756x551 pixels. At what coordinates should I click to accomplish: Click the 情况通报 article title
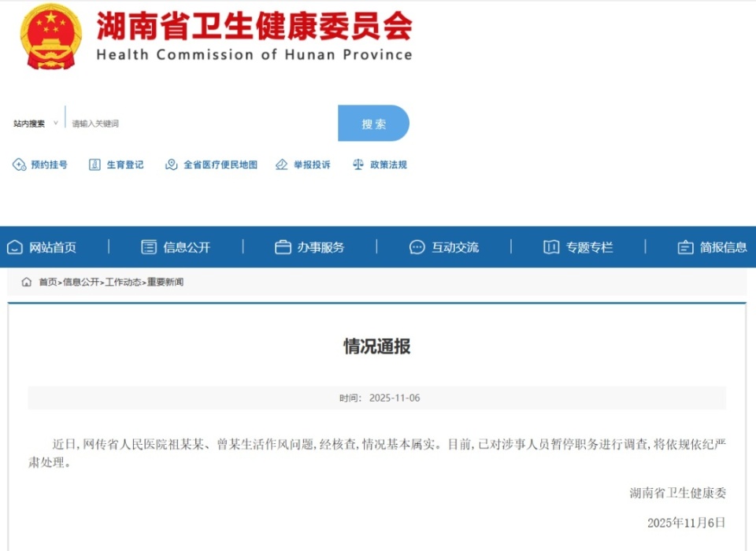coord(378,346)
